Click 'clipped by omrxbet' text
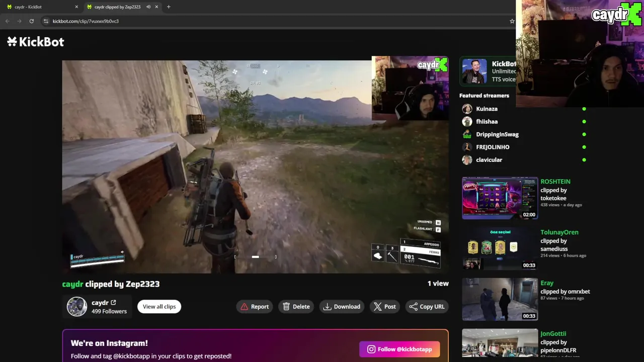Image resolution: width=644 pixels, height=362 pixels. [x=565, y=292]
